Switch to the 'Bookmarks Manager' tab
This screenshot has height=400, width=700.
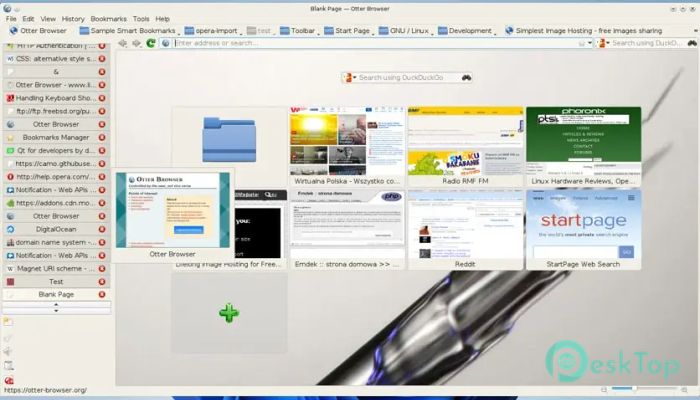(56, 138)
